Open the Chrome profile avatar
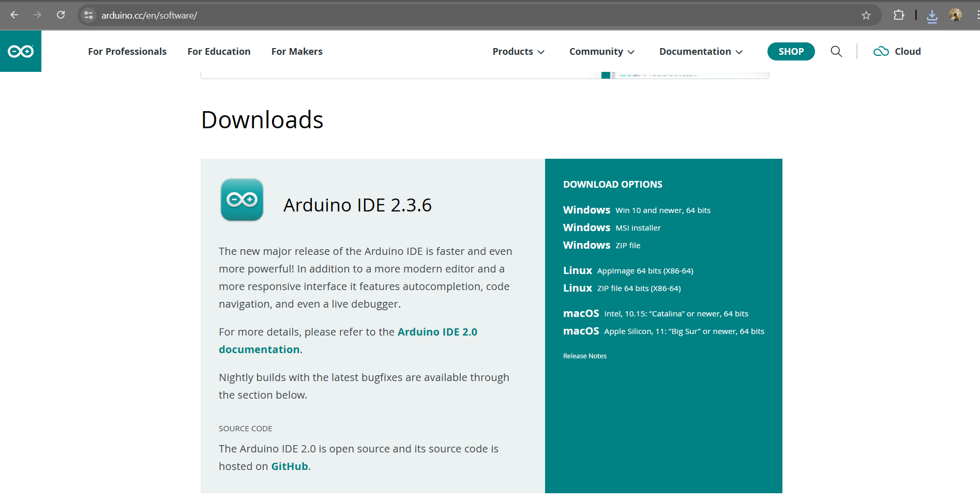Screen dimensions: 980x501 [x=956, y=15]
